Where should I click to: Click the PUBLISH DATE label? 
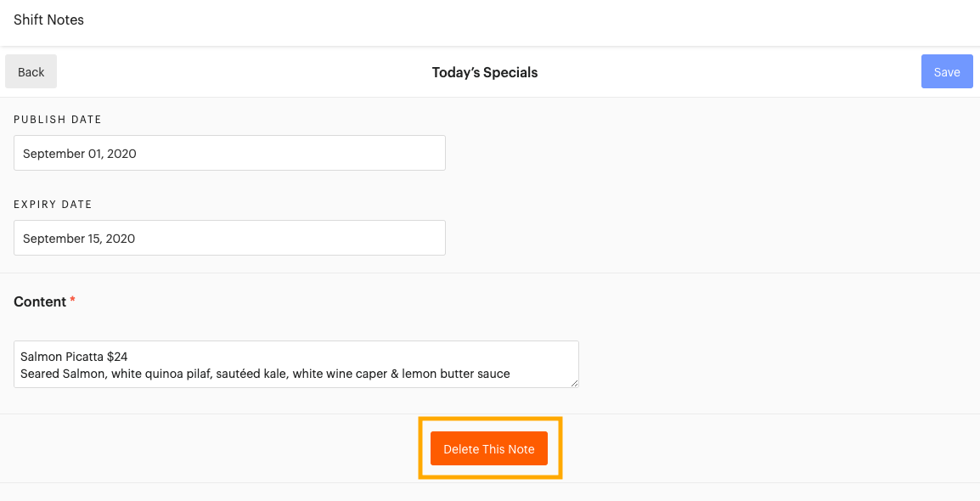click(58, 120)
